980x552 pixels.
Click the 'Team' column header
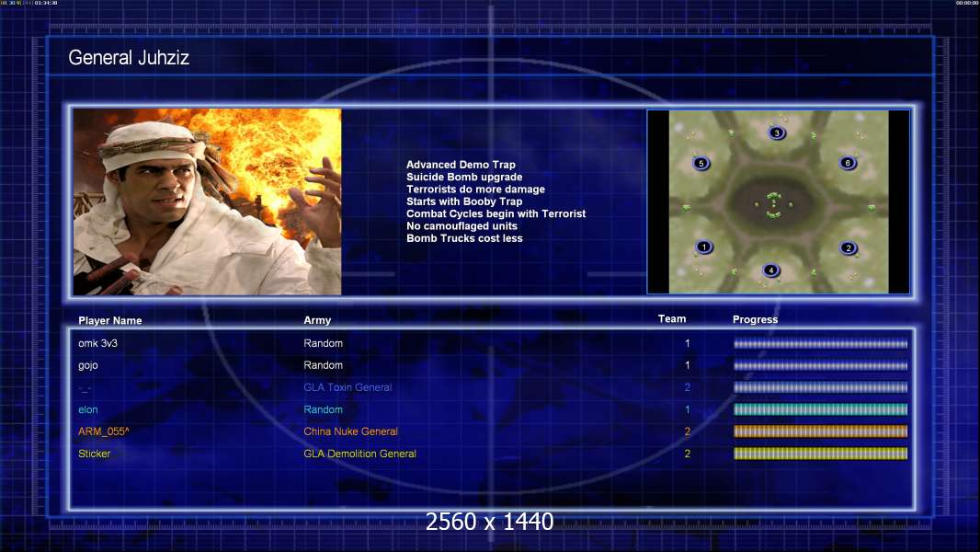(x=672, y=319)
